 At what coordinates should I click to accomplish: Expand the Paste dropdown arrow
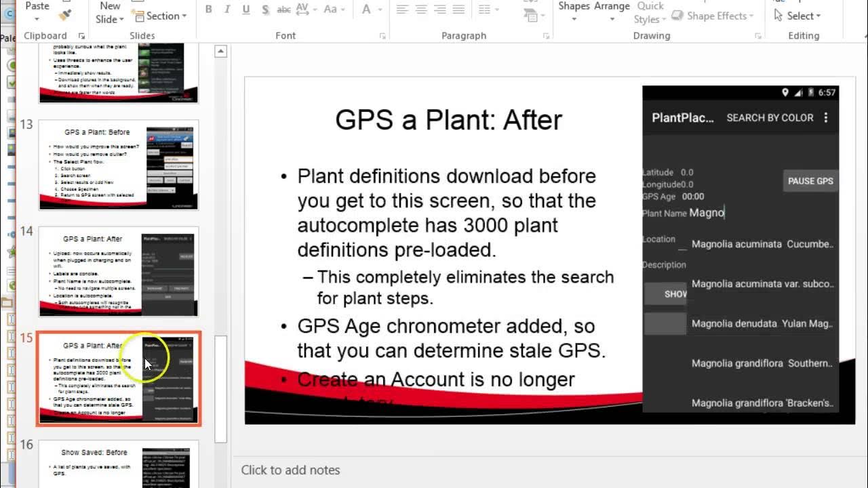coord(37,19)
